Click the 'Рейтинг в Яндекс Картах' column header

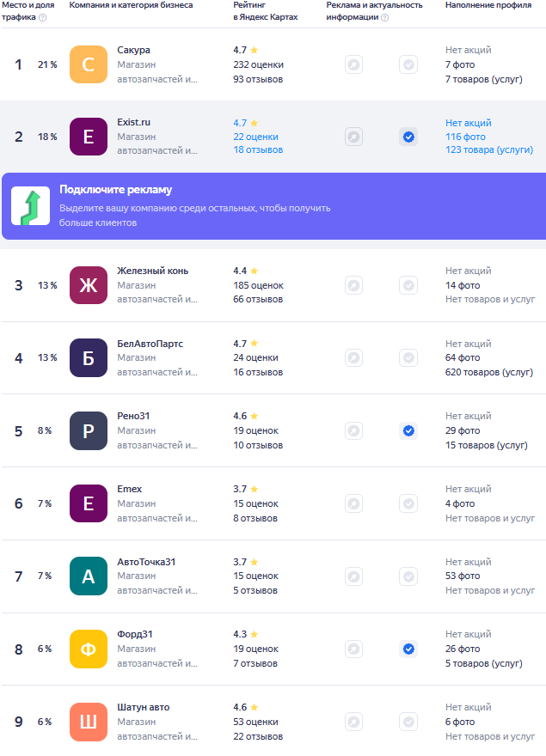(x=266, y=11)
